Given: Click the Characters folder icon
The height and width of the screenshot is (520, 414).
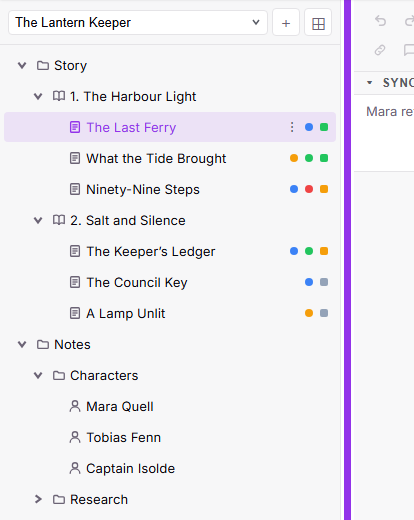Looking at the screenshot, I should (x=59, y=376).
